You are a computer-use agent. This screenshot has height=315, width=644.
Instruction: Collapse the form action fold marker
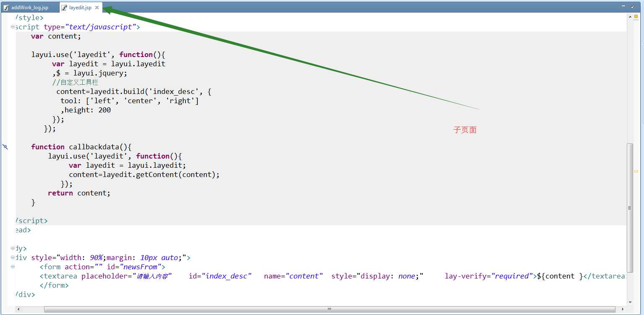click(x=13, y=267)
